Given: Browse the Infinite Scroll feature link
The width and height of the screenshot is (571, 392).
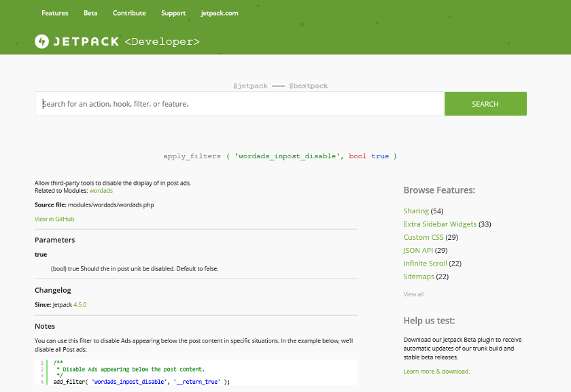Looking at the screenshot, I should pyautogui.click(x=425, y=264).
